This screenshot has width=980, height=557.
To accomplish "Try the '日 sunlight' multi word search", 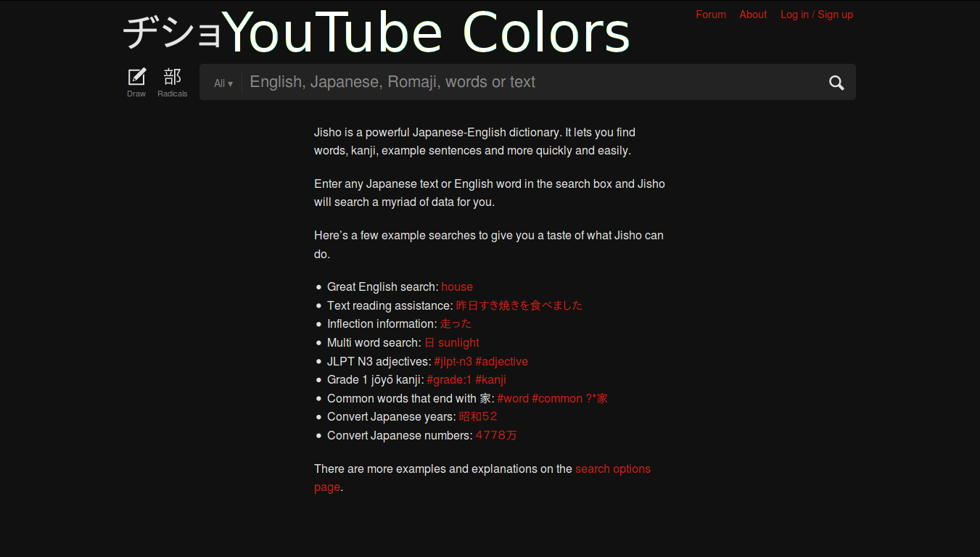I will (452, 343).
